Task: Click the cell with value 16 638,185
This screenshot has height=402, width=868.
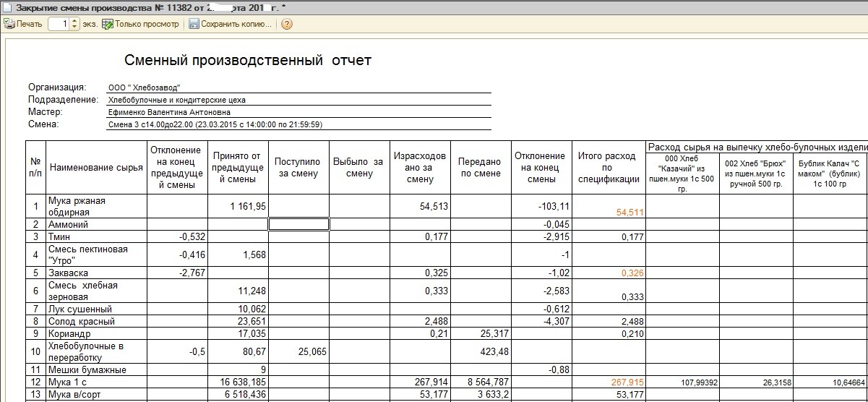Action: tap(237, 381)
